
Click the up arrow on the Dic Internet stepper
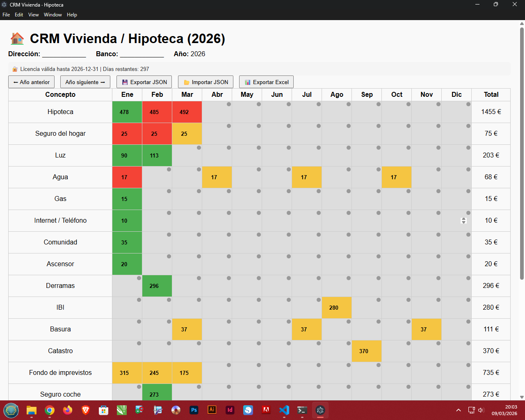[x=463, y=219]
